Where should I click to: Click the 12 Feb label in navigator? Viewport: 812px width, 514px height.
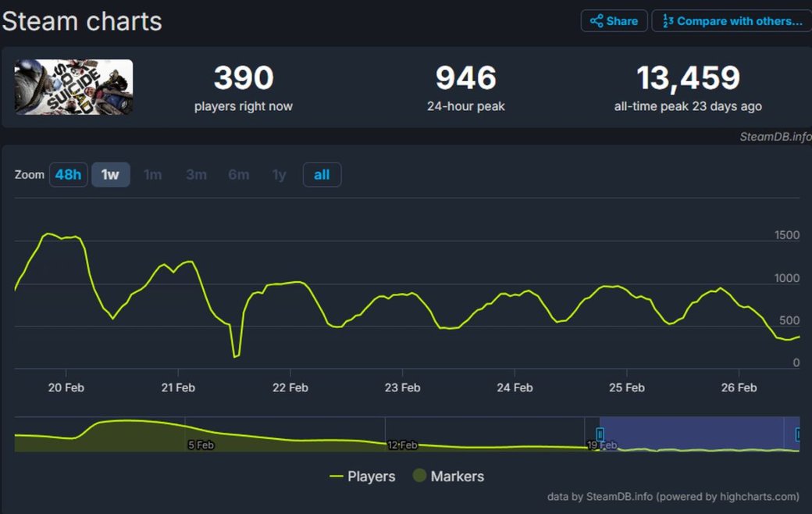point(402,445)
